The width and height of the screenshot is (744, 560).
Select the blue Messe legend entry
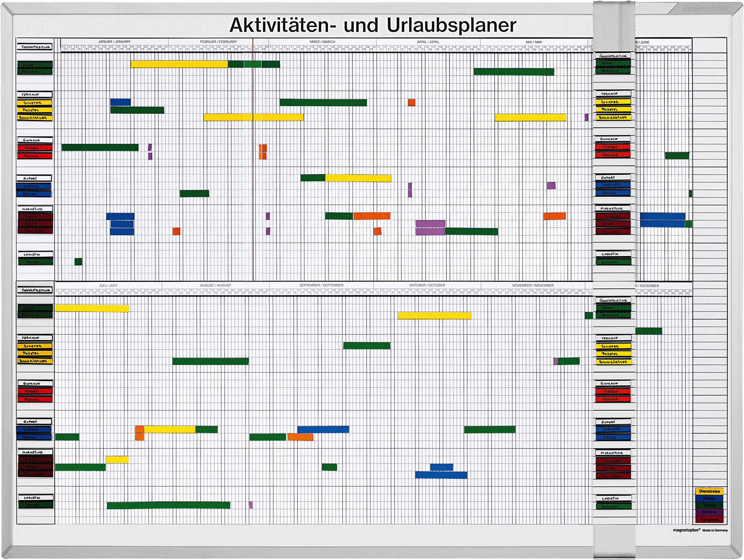(709, 498)
